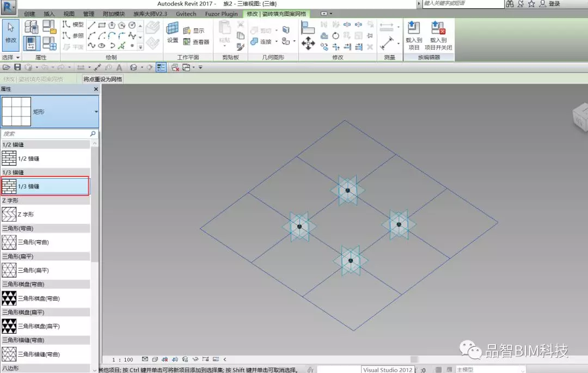Click the Save icon in quick access toolbar
Image resolution: width=588 pixels, height=373 pixels.
pyautogui.click(x=17, y=67)
